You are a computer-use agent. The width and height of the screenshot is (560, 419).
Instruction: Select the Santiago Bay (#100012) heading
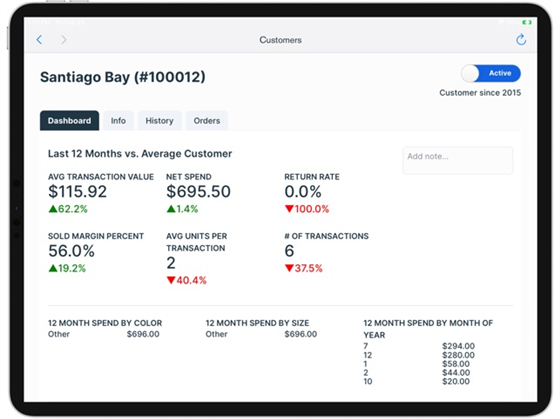[122, 77]
